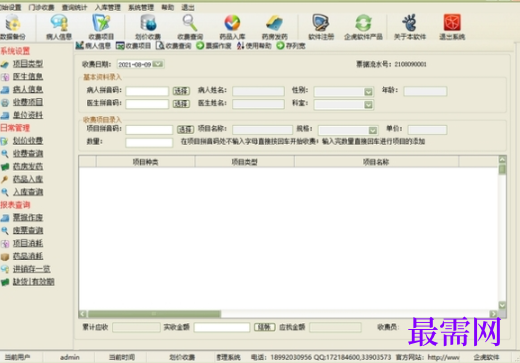
Task: Focus the 实收金额 input field
Action: [x=222, y=327]
